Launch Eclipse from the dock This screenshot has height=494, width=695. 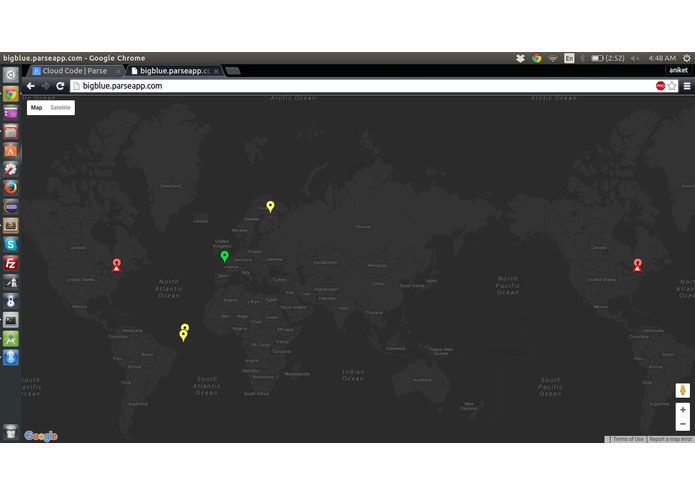pyautogui.click(x=11, y=207)
